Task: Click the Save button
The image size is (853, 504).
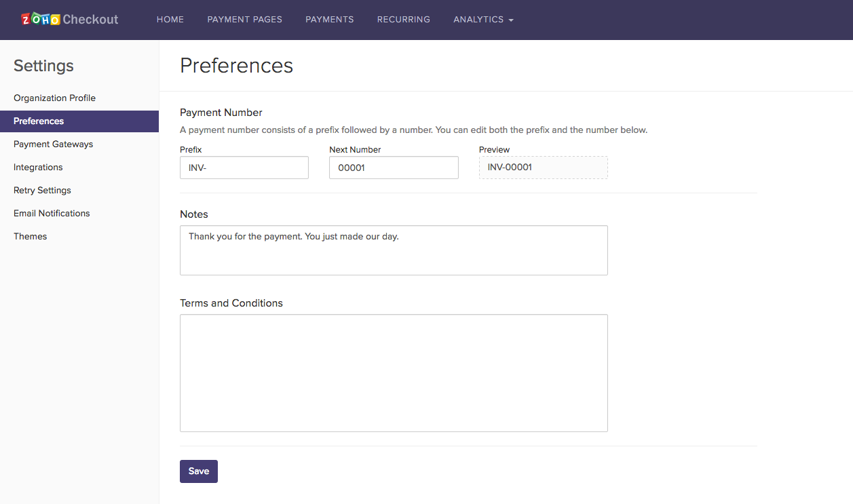Action: click(198, 471)
